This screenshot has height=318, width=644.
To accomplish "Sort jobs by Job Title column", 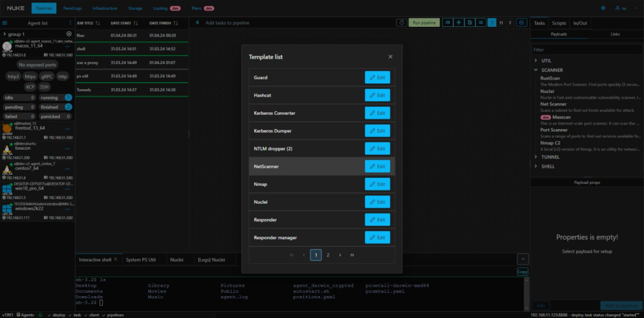I will (89, 23).
